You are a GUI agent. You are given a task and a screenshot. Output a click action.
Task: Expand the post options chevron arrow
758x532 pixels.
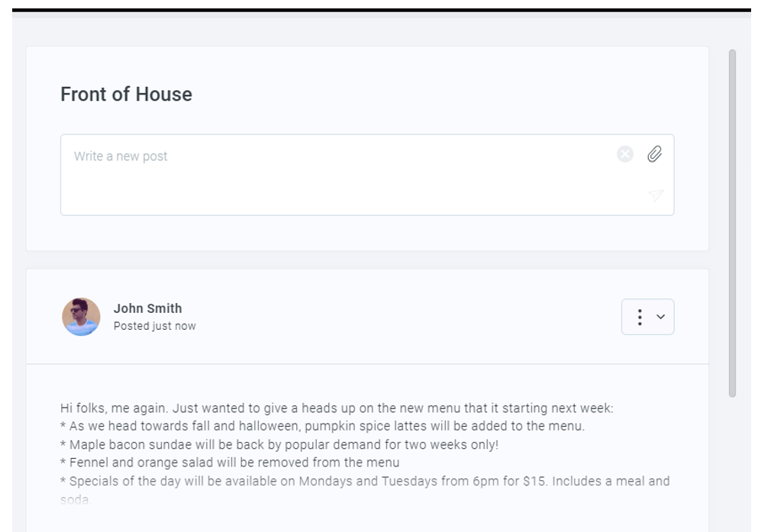pos(660,317)
